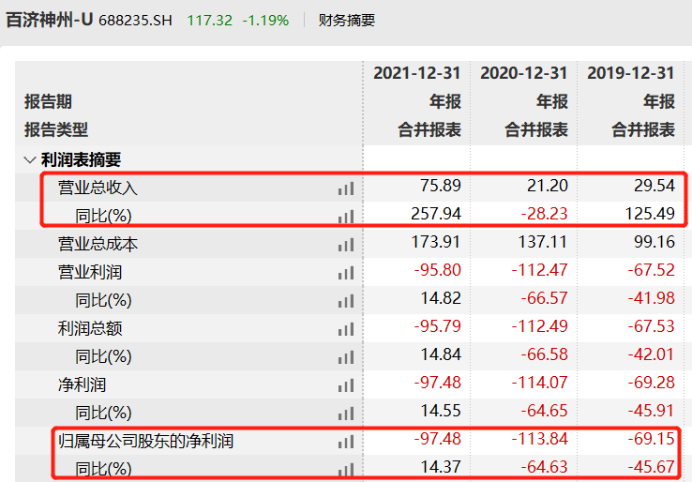Click stock name 百济神州-U
The width and height of the screenshot is (692, 482).
[x=49, y=20]
